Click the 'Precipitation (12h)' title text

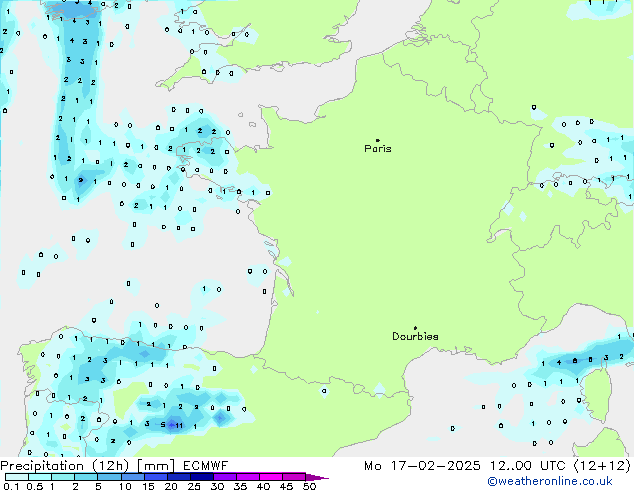point(65,466)
